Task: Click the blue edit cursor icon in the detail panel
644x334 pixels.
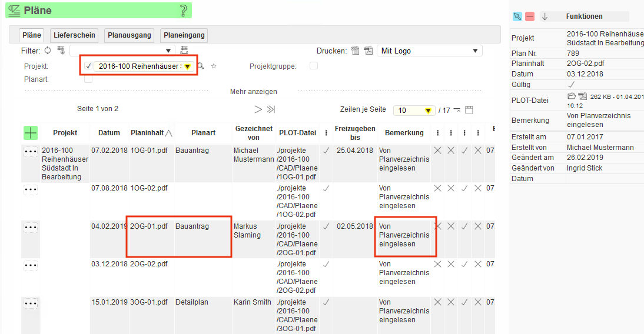Action: (x=517, y=16)
